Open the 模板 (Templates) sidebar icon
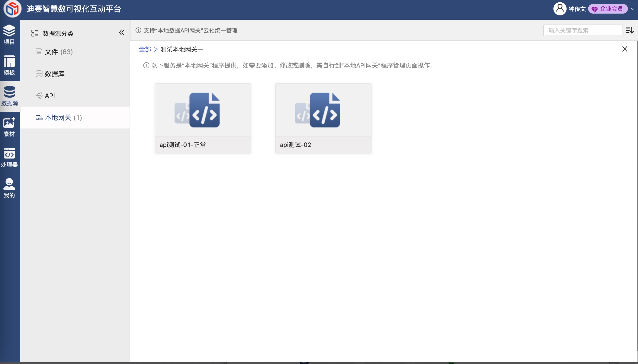The height and width of the screenshot is (364, 638). 9,65
